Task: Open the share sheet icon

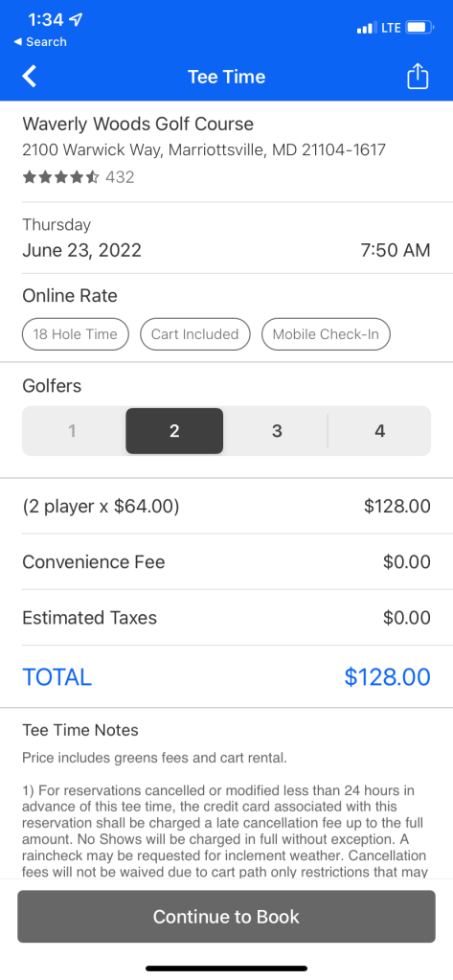Action: [x=418, y=77]
